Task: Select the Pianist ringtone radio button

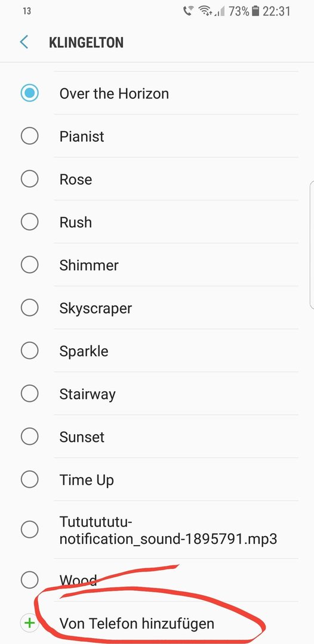Action: (30, 136)
